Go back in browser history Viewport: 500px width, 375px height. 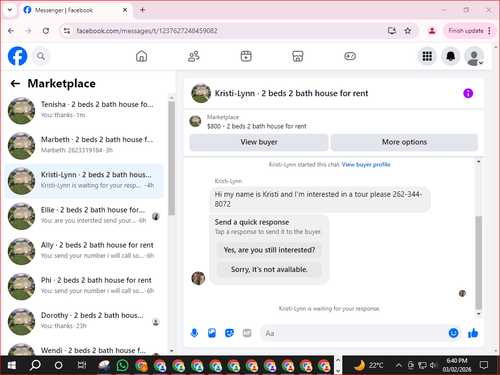11,31
